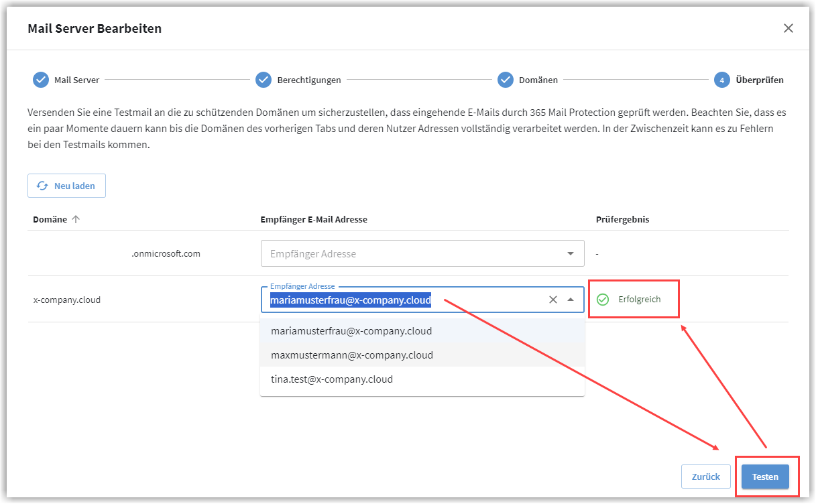
Task: Click the Empfänger E-Mail Adresse column header
Action: (314, 219)
